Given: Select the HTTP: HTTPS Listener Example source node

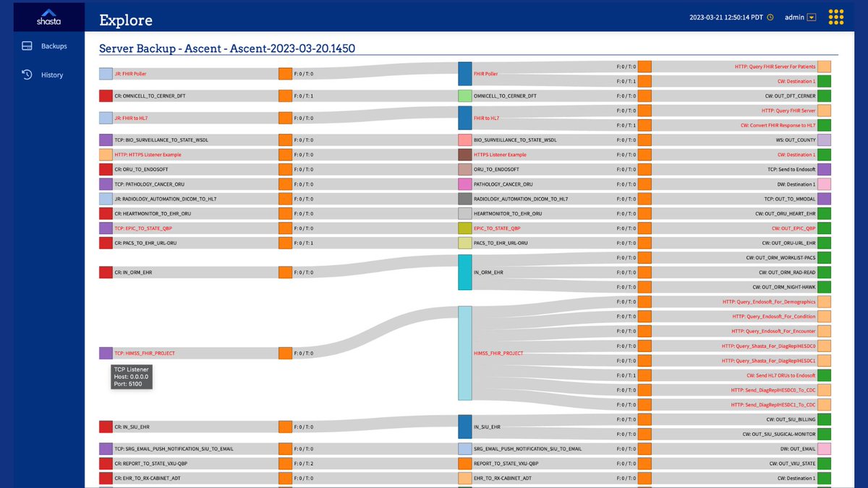Looking at the screenshot, I should (106, 155).
